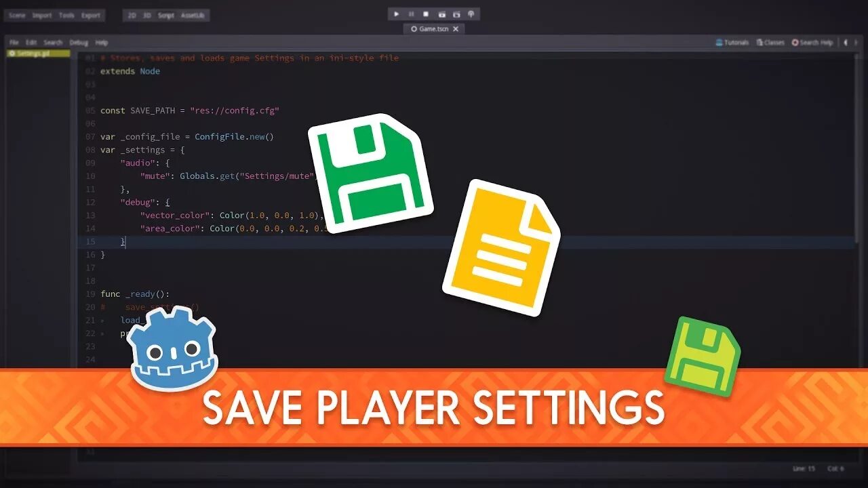Image resolution: width=868 pixels, height=488 pixels.
Task: Click the Play Scene clapperboard icon
Action: click(441, 14)
